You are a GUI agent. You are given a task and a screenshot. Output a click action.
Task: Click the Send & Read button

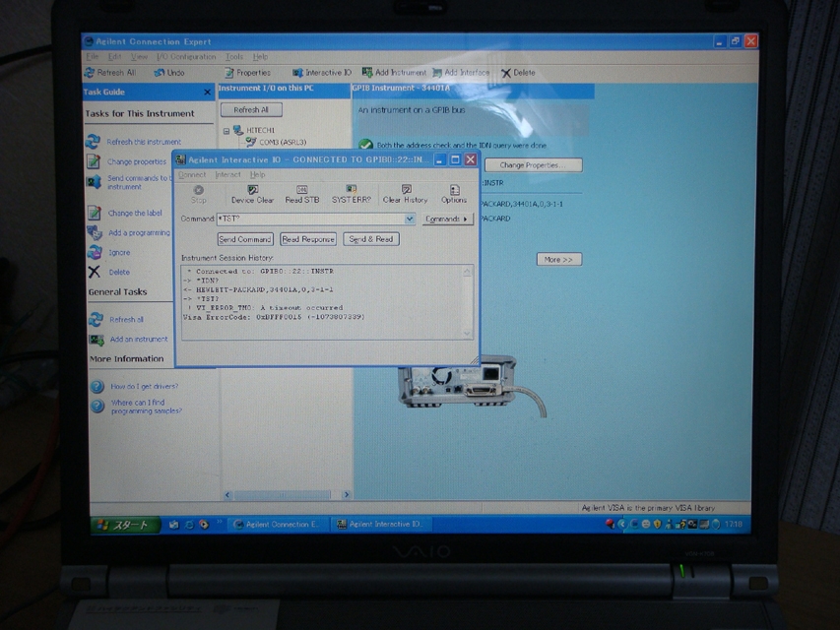pos(371,239)
